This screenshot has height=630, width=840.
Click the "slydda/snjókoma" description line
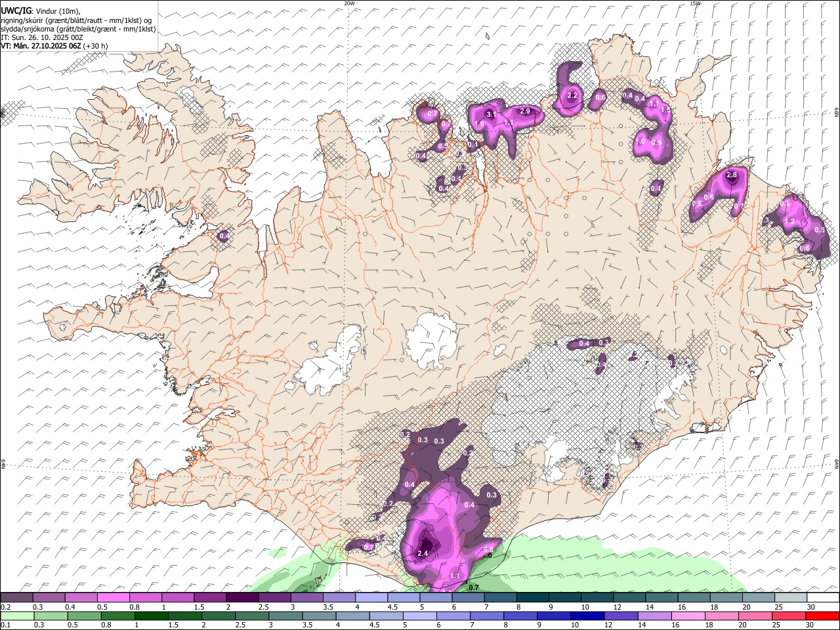[x=78, y=29]
